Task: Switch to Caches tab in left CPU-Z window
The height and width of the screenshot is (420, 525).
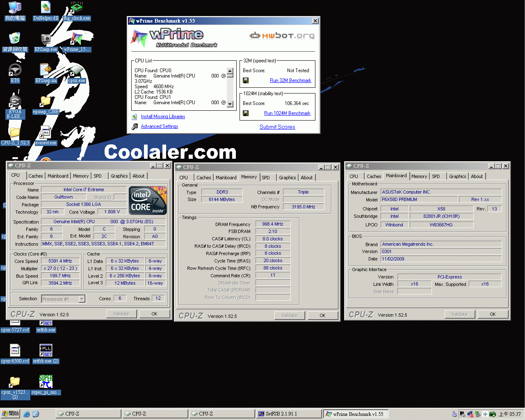Action: (x=36, y=176)
